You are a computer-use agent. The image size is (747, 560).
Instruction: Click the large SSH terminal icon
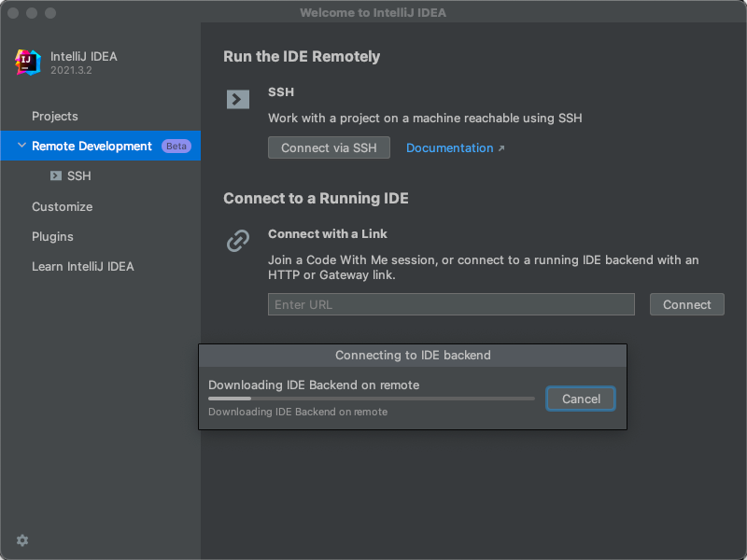point(238,99)
